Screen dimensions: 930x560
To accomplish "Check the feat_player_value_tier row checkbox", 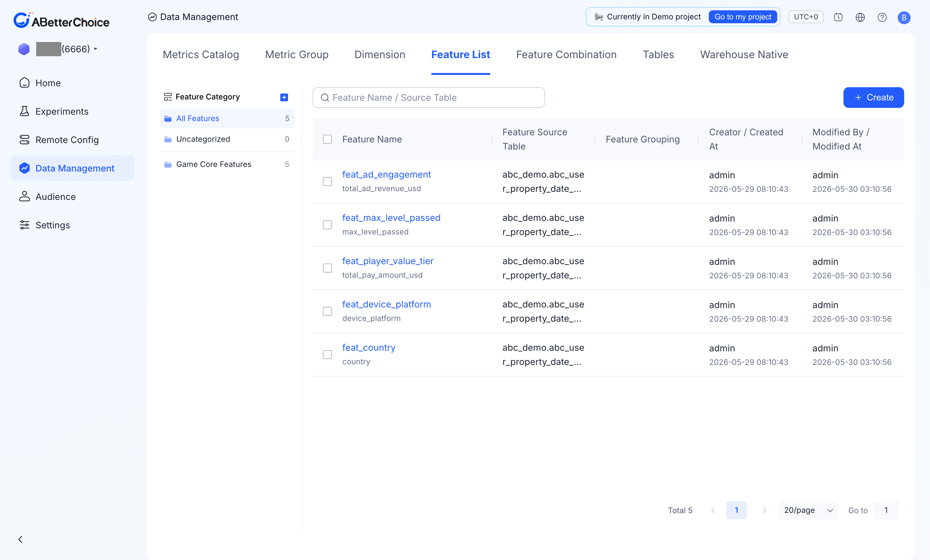I will pyautogui.click(x=327, y=268).
